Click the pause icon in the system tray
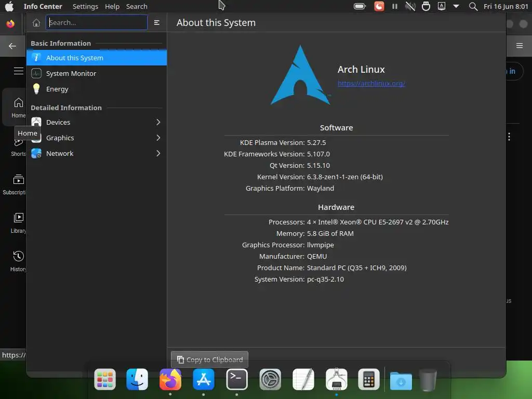532x399 pixels. 395,6
